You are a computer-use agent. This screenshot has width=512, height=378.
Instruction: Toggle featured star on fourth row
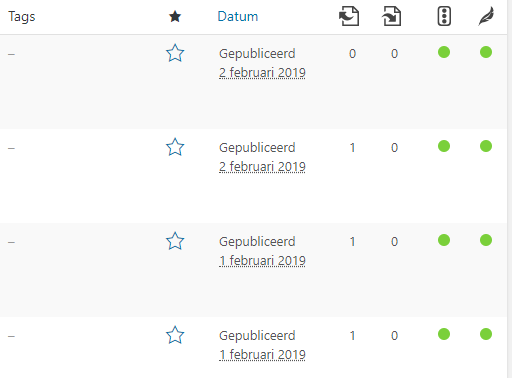tap(175, 335)
